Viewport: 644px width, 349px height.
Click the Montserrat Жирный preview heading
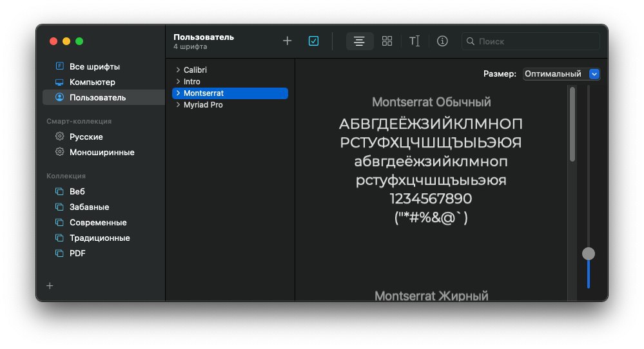point(431,296)
